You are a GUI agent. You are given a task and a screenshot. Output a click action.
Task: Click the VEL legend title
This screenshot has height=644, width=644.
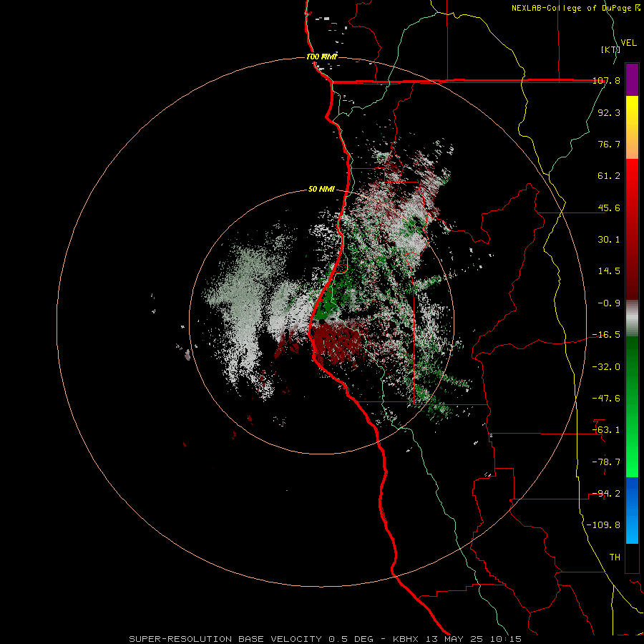pyautogui.click(x=628, y=43)
